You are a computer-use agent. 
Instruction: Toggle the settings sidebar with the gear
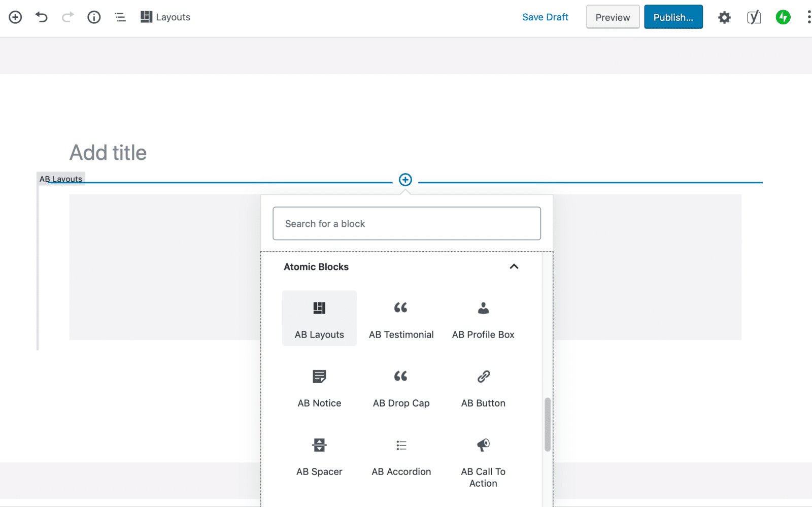point(724,17)
